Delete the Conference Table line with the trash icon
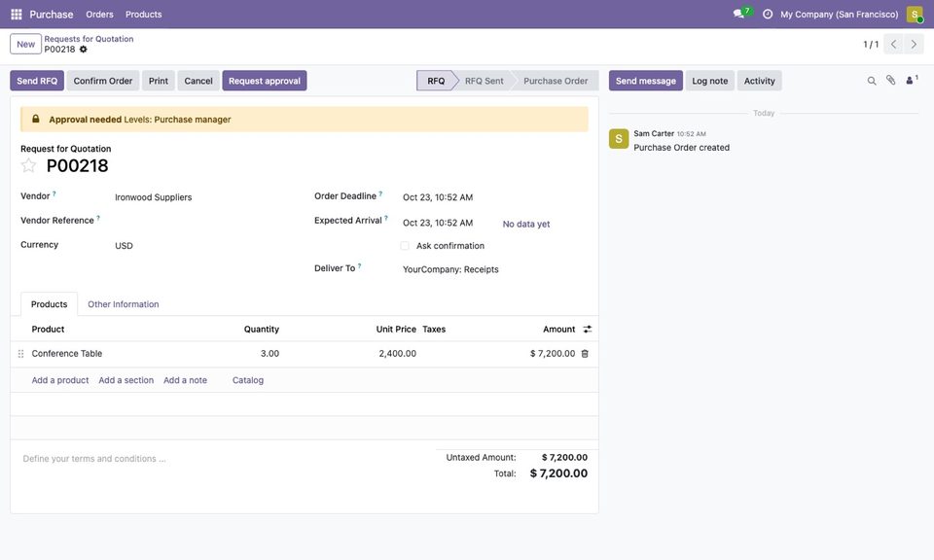Image resolution: width=934 pixels, height=560 pixels. click(585, 354)
